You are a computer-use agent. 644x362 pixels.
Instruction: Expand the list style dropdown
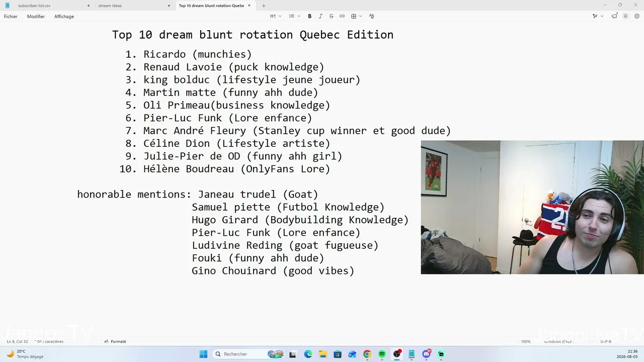pos(294,16)
